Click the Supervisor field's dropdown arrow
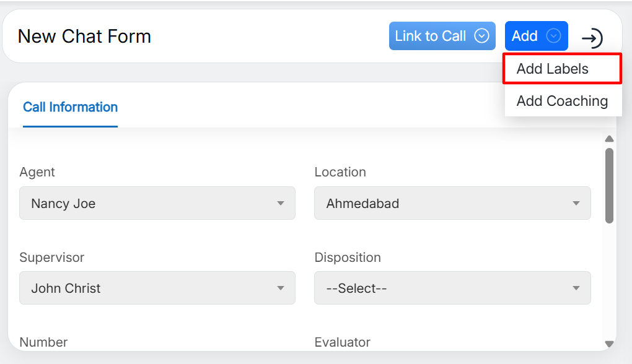The height and width of the screenshot is (364, 632). click(x=281, y=288)
